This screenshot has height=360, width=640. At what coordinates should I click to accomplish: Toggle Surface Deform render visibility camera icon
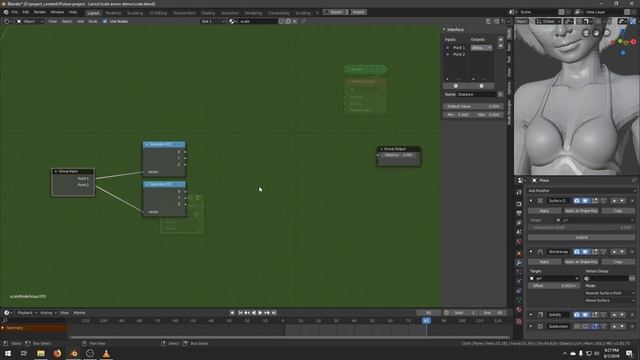click(577, 201)
